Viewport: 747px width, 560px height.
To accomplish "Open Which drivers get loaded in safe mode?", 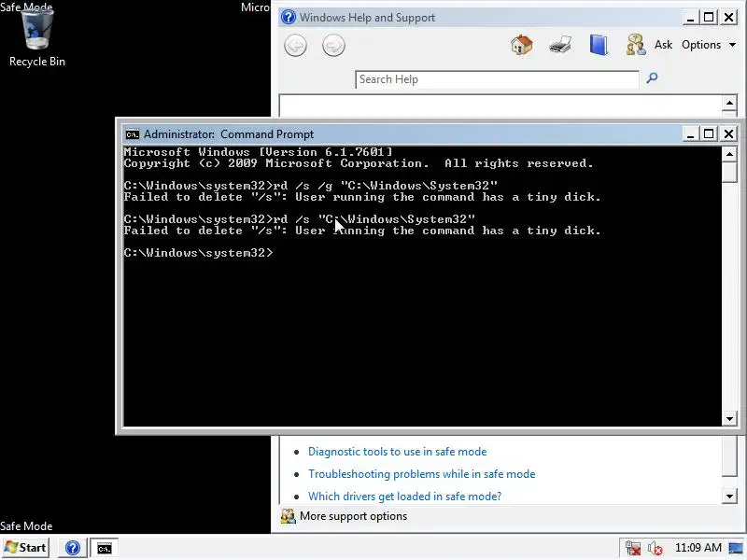I will (404, 497).
